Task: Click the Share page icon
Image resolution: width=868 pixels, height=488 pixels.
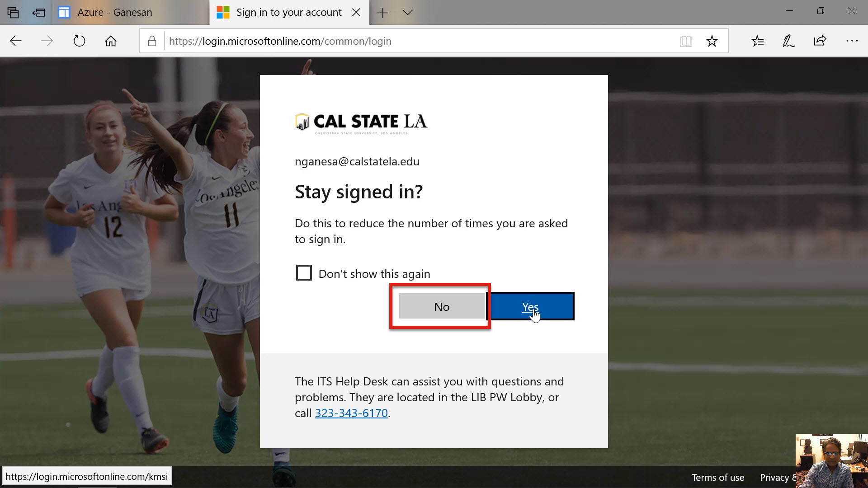Action: (820, 41)
